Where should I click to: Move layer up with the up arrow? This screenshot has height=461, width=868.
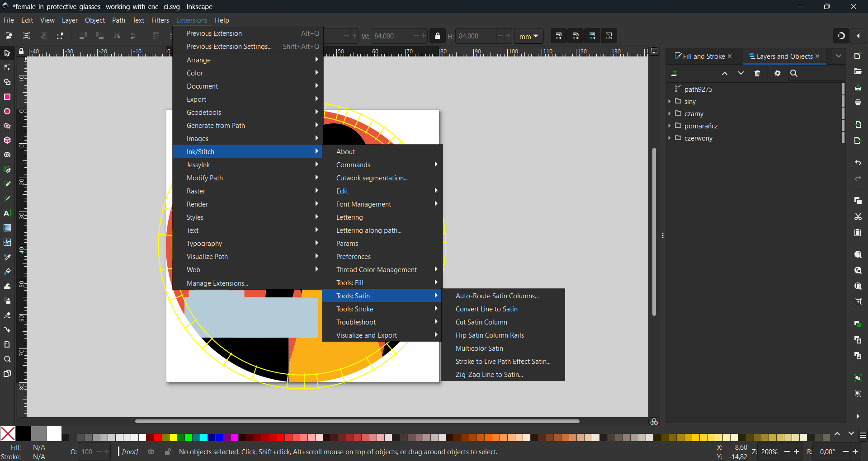(725, 73)
